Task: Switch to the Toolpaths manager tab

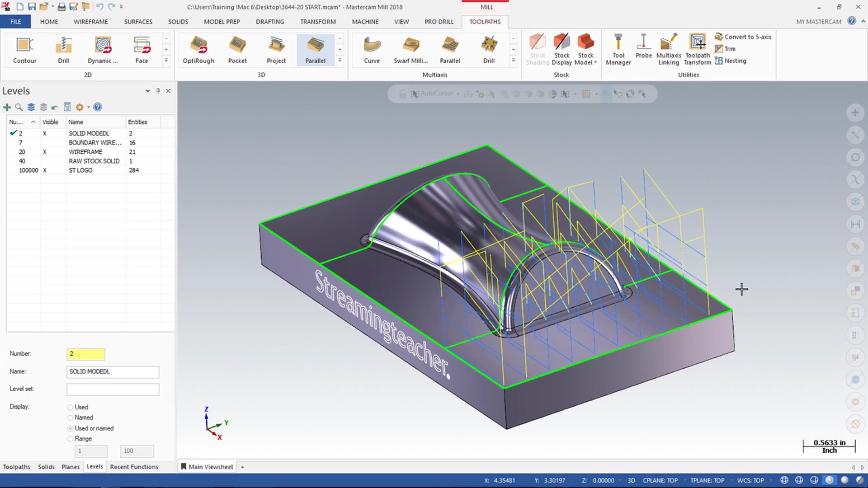Action: coord(17,467)
